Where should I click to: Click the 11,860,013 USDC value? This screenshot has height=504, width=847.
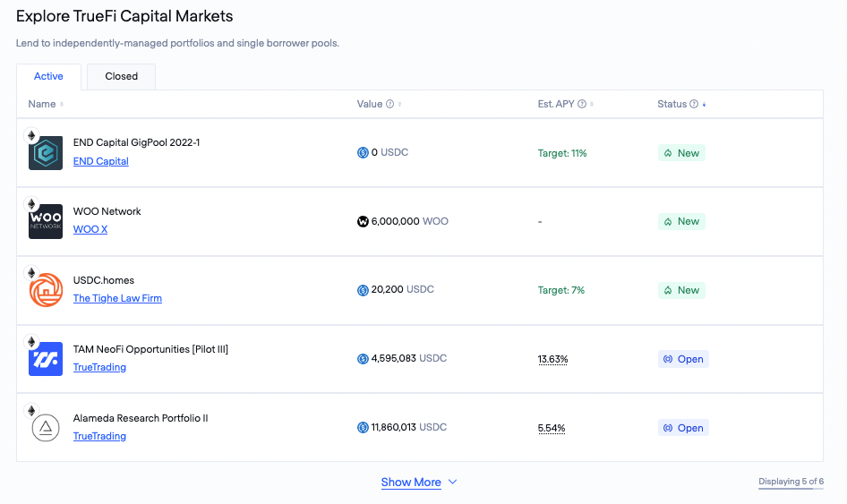[x=409, y=427]
